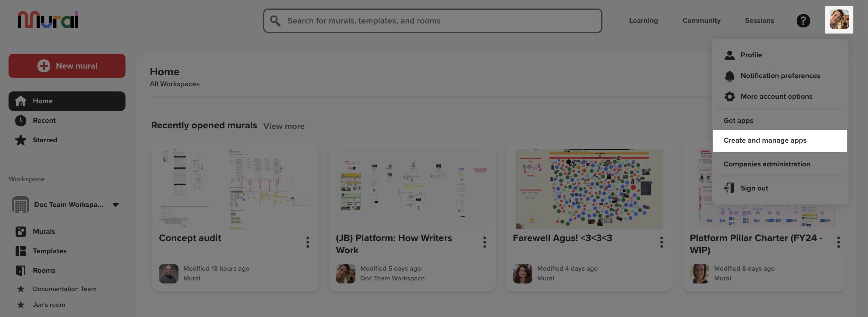The image size is (868, 317).
Task: Choose Sign out from the account menu
Action: (754, 188)
